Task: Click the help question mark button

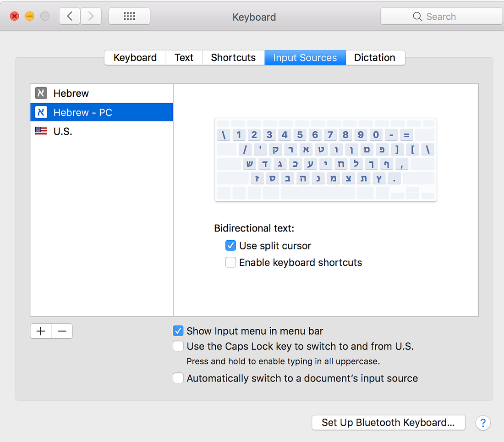Action: pos(483,423)
